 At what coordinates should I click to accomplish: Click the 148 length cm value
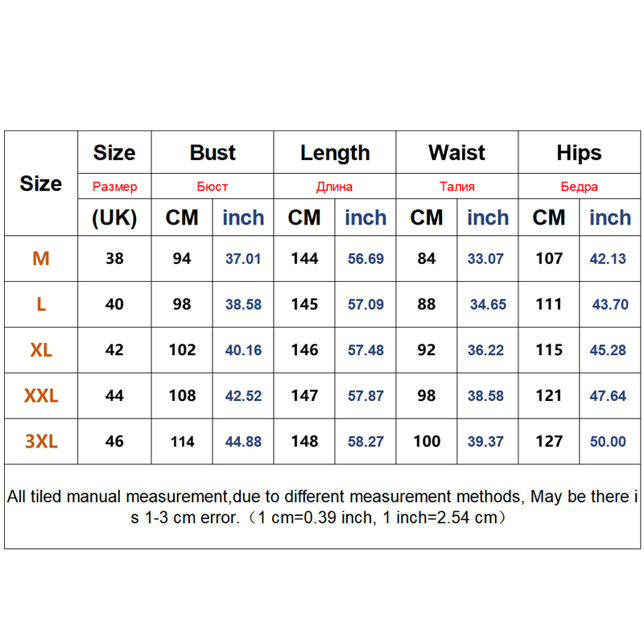coord(304,441)
